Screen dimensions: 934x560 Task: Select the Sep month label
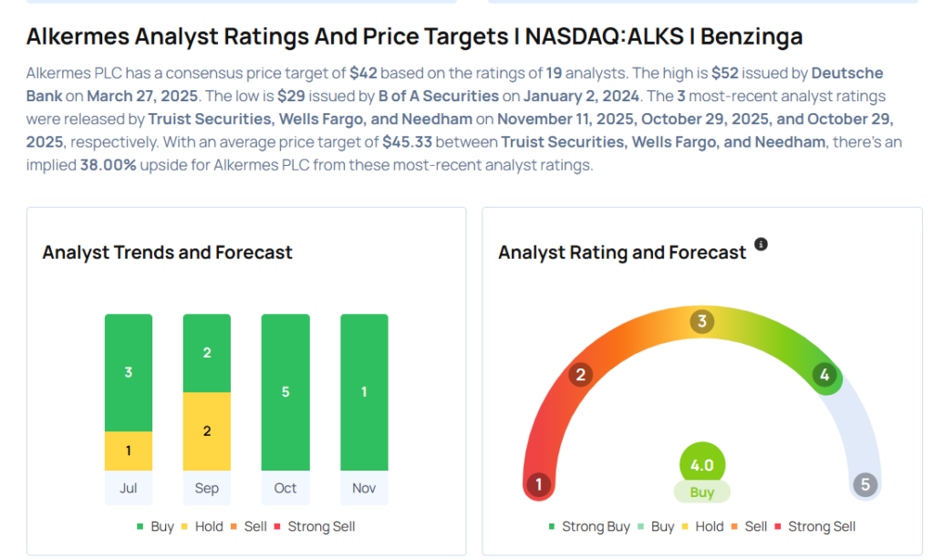207,488
